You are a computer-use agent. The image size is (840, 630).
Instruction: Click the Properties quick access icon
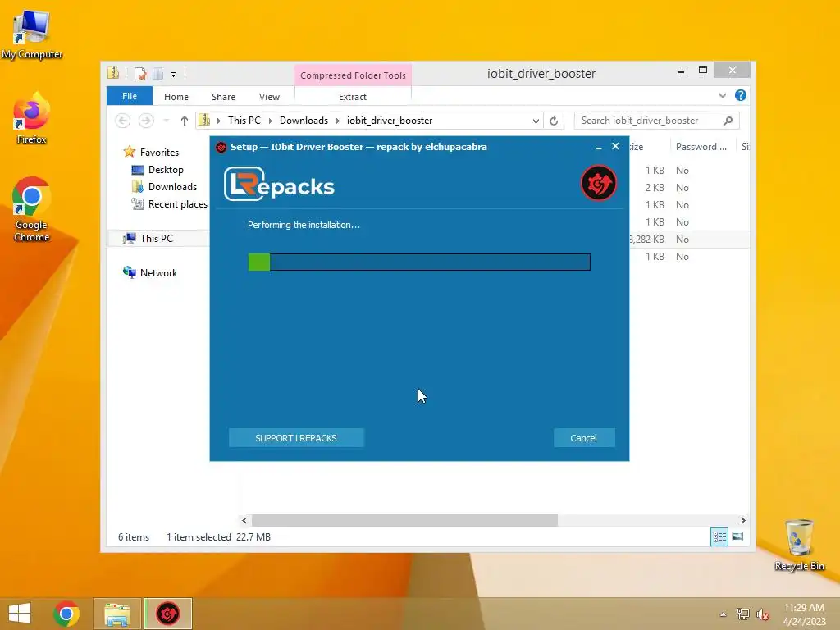coord(140,73)
